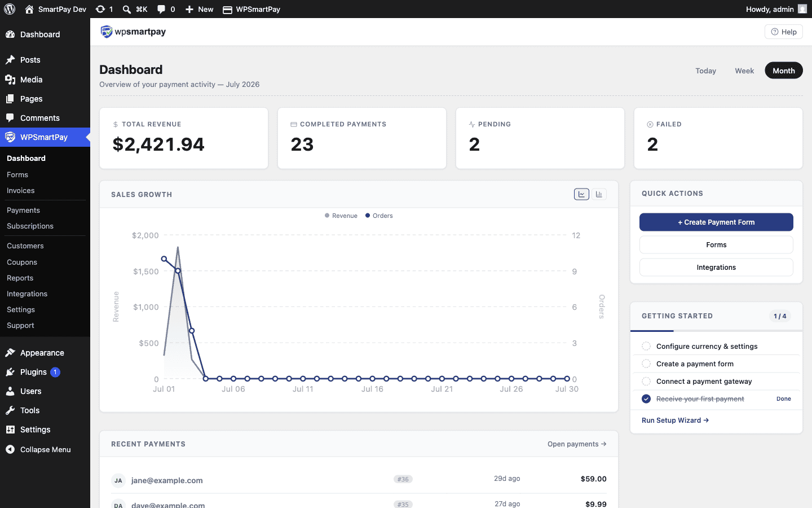Screen dimensions: 812x508
Task: Open the Customers submenu item
Action: coord(25,246)
